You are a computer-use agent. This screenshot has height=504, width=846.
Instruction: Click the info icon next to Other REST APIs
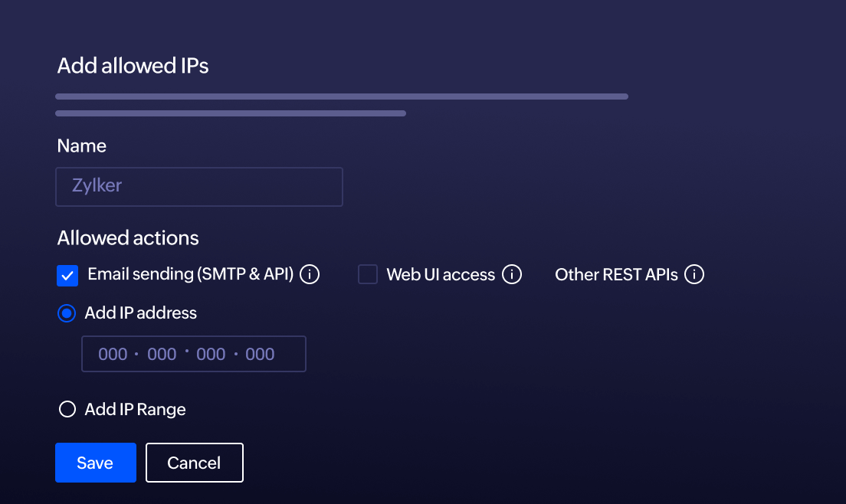point(694,274)
